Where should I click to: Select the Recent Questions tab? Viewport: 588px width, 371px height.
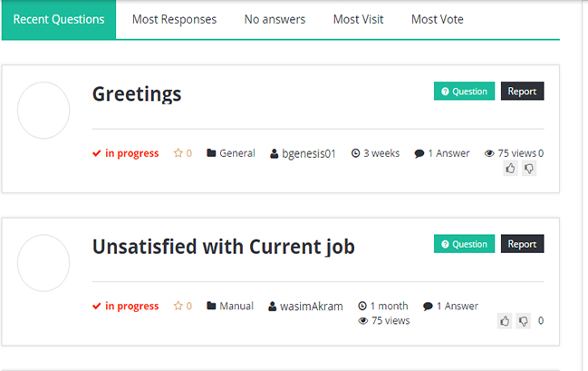(x=59, y=19)
